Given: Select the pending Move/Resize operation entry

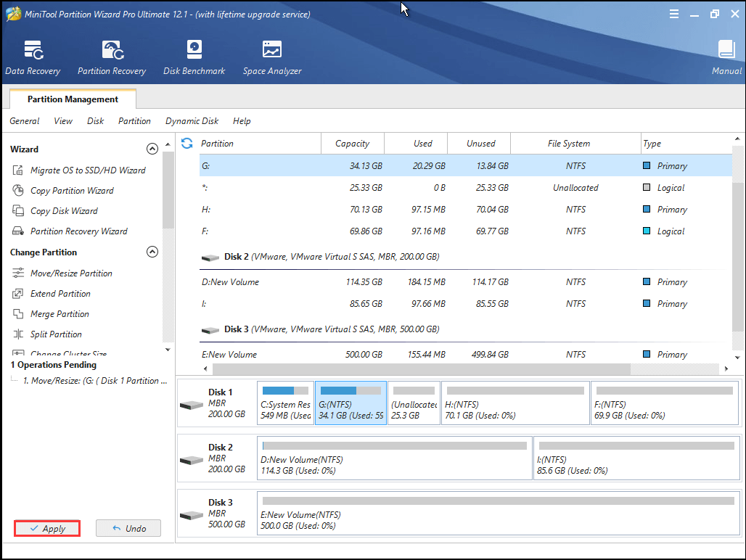Looking at the screenshot, I should pyautogui.click(x=95, y=380).
